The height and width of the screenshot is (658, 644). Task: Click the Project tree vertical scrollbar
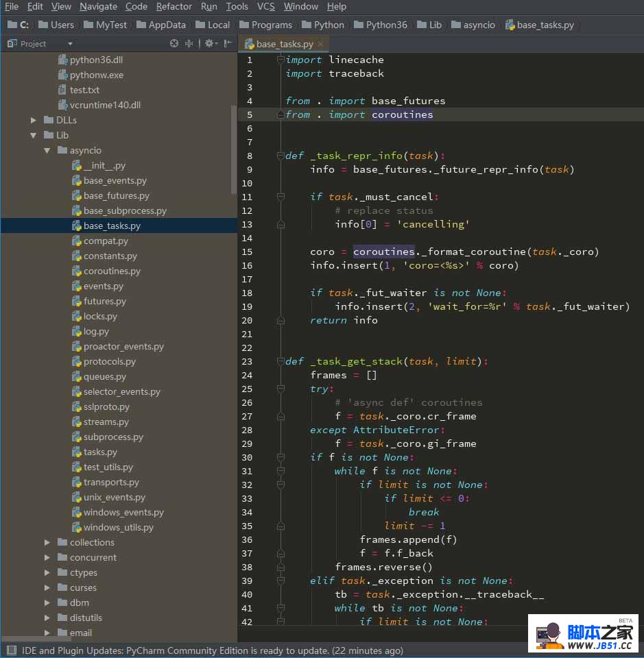(x=234, y=150)
